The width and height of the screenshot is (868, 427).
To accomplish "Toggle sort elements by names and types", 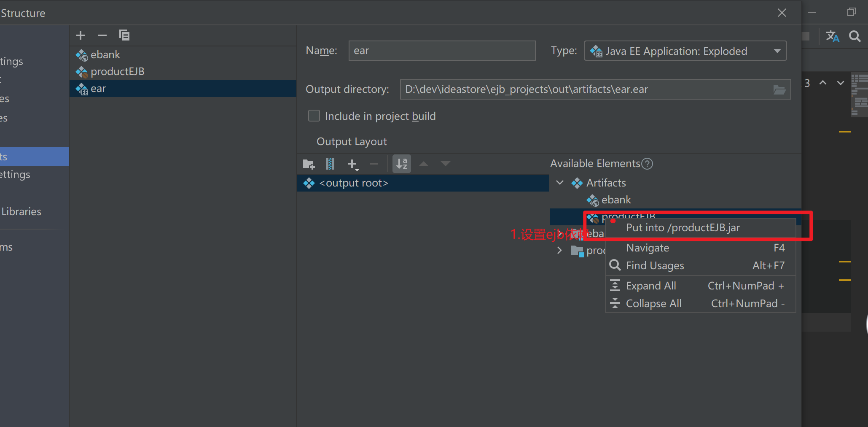I will [402, 164].
